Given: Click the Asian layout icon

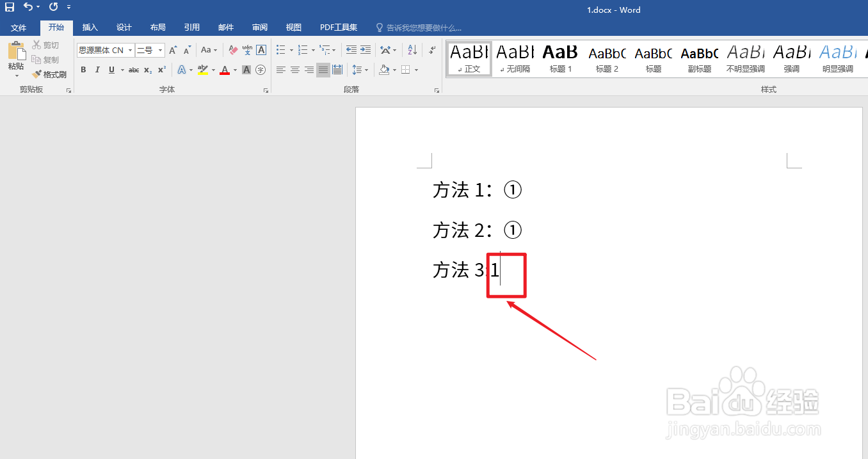Looking at the screenshot, I should [x=385, y=50].
